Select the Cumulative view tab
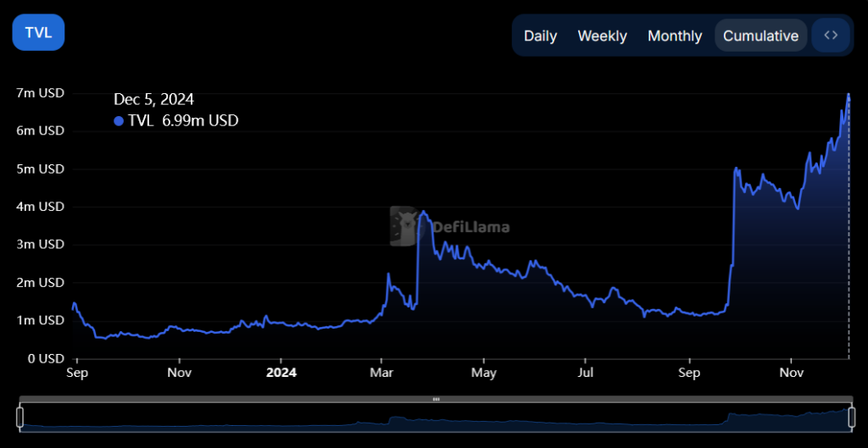This screenshot has width=868, height=448. tap(760, 36)
